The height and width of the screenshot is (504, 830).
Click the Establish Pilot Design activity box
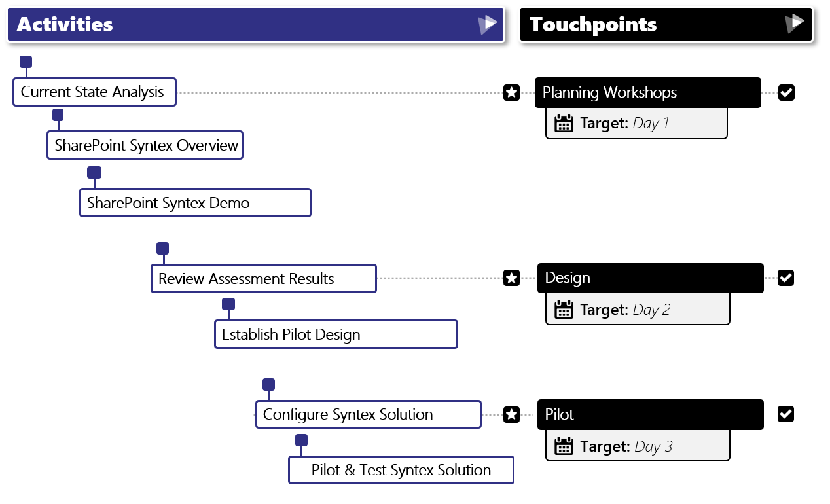[x=335, y=334]
